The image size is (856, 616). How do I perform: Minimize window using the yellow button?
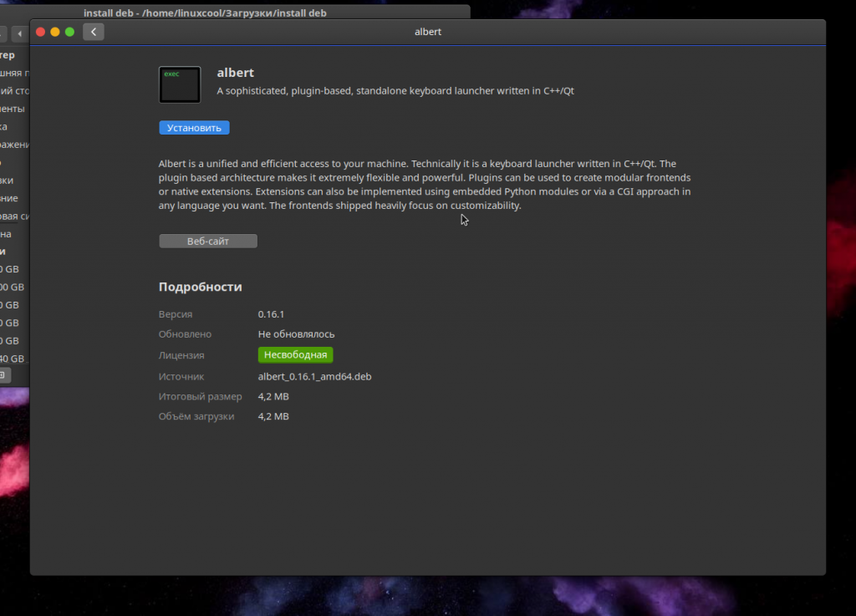coord(55,32)
